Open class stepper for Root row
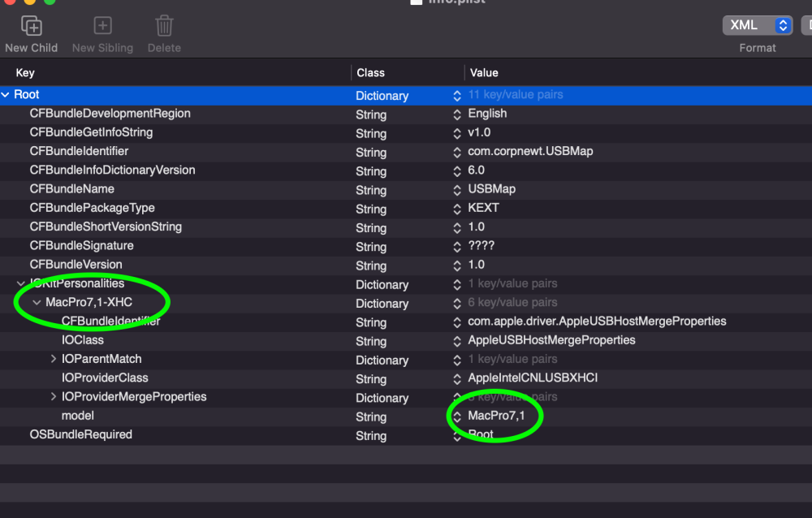 [x=456, y=96]
